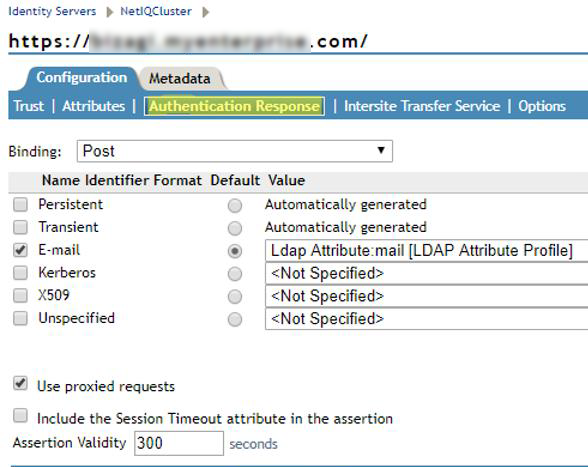This screenshot has height=467, width=588.
Task: Click the Value column header
Action: tap(286, 180)
